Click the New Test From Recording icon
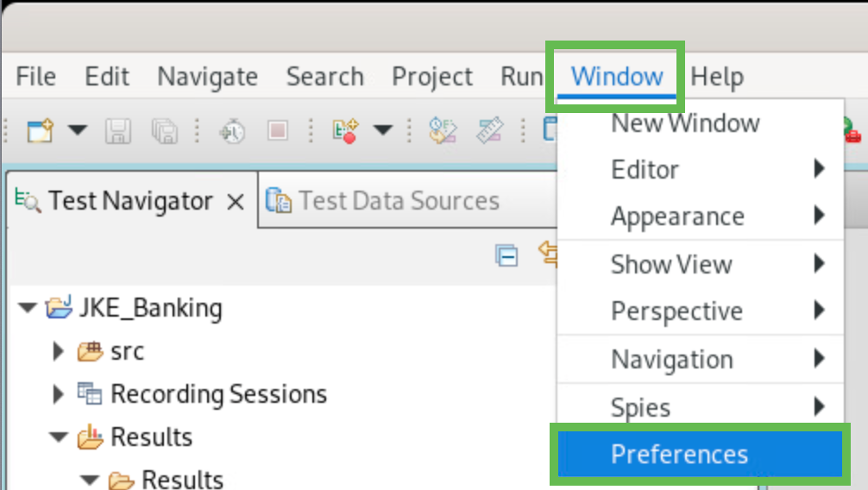The image size is (868, 490). pyautogui.click(x=344, y=131)
